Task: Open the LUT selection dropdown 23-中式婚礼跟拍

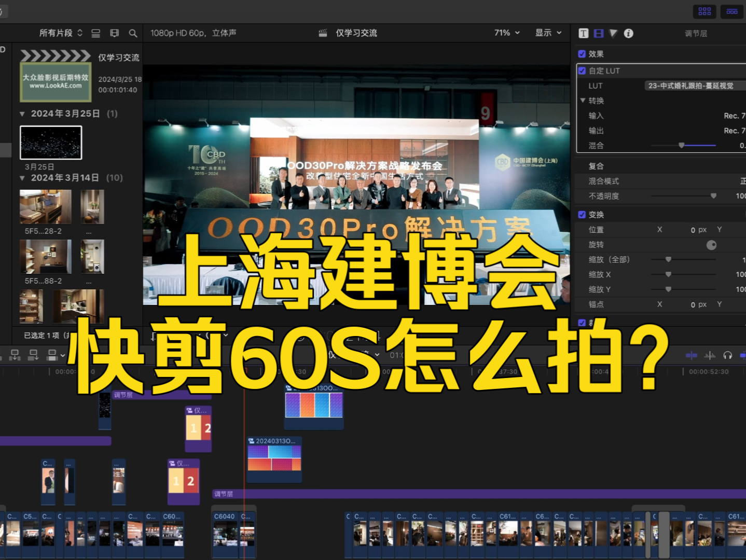Action: point(694,86)
